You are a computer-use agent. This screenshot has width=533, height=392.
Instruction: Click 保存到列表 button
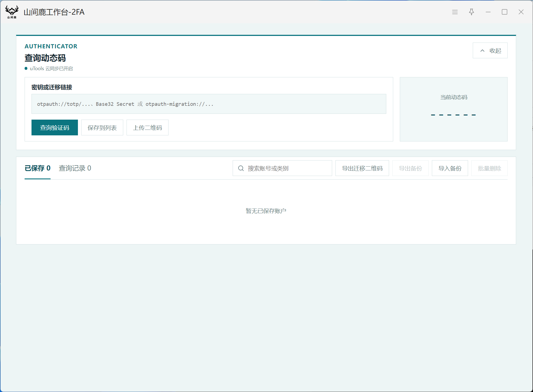[102, 128]
